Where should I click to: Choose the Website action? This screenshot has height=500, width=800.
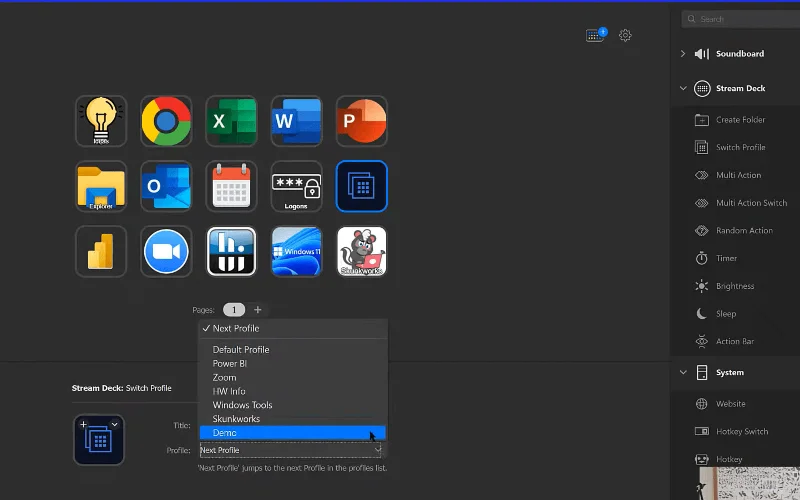click(730, 404)
